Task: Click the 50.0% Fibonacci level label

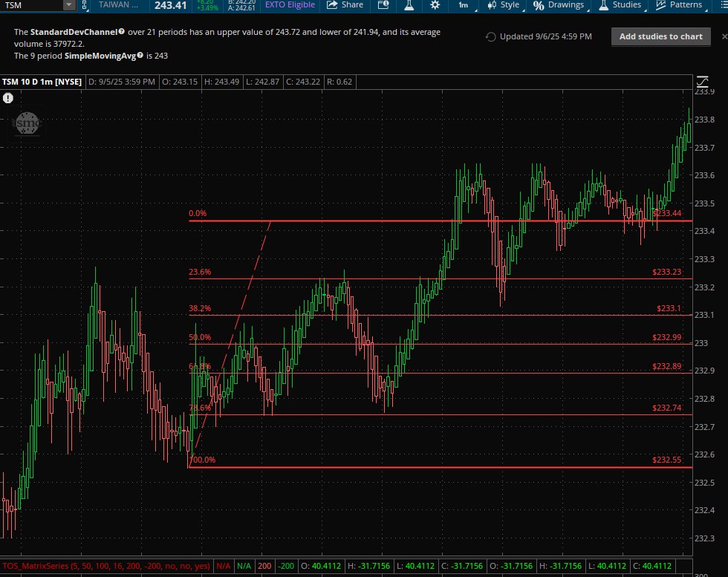Action: click(200, 337)
